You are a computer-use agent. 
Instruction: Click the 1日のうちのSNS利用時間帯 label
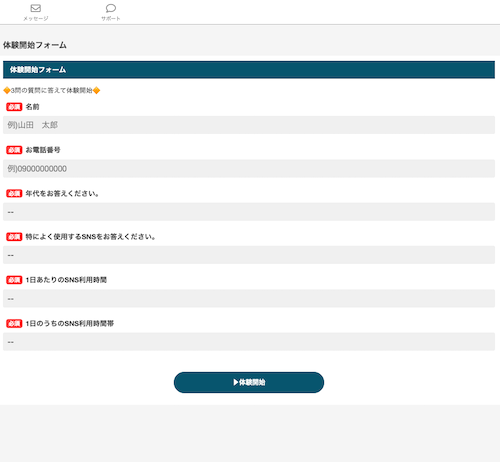[70, 323]
